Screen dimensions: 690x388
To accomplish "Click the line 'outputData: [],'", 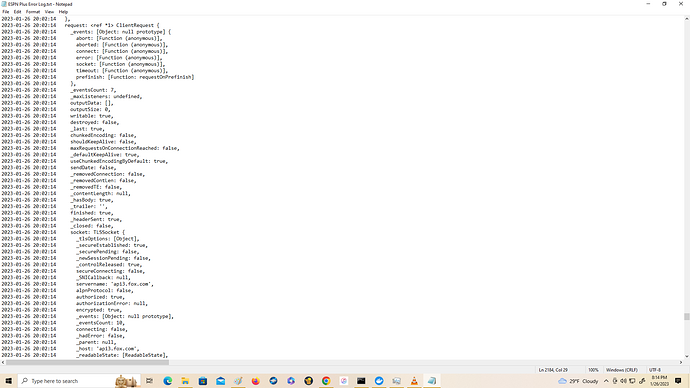I will click(x=92, y=103).
